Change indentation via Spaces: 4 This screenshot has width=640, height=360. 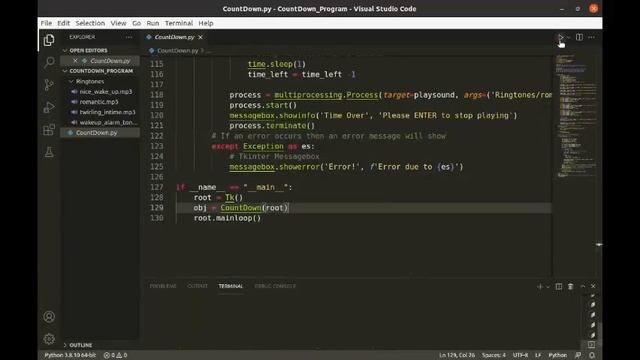click(x=493, y=355)
